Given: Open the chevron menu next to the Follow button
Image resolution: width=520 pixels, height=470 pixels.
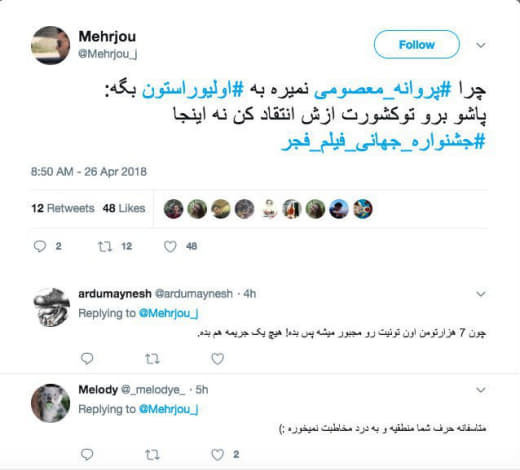Looking at the screenshot, I should [x=481, y=45].
